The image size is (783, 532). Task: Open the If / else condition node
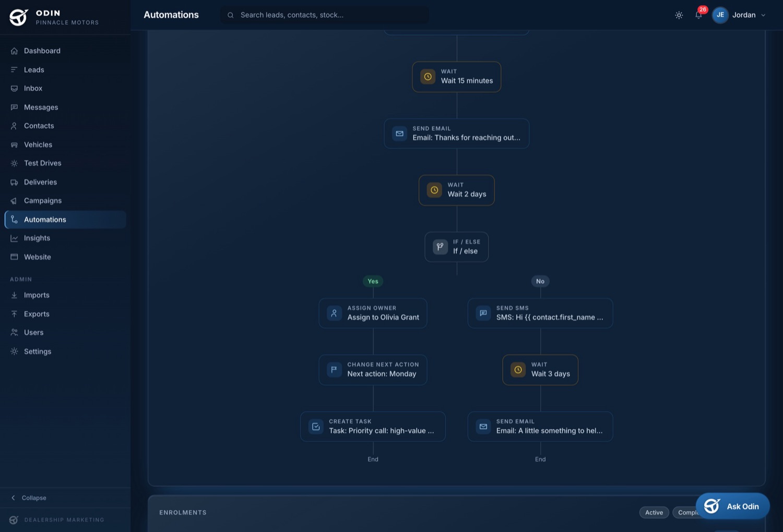pos(457,247)
